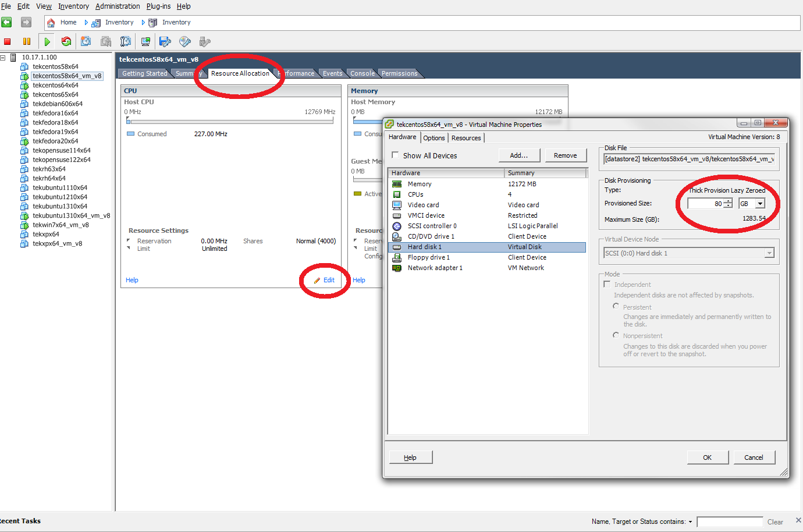Click the connect USB device toolbar icon

[x=205, y=41]
